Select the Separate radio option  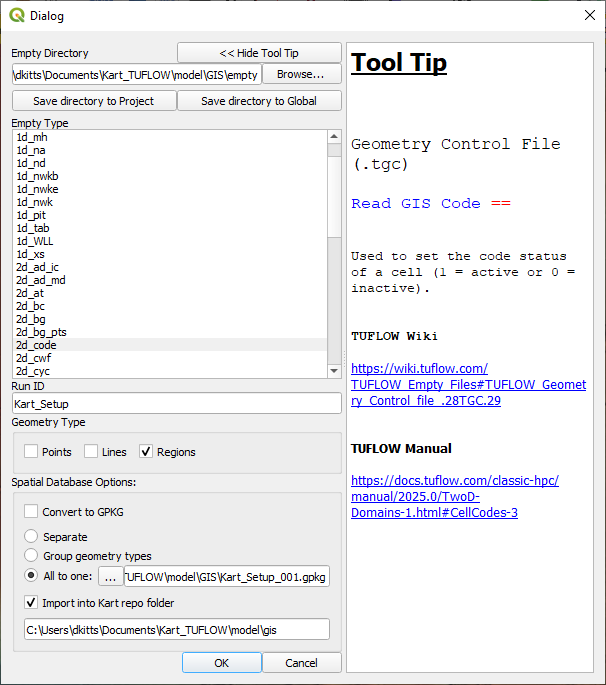32,537
